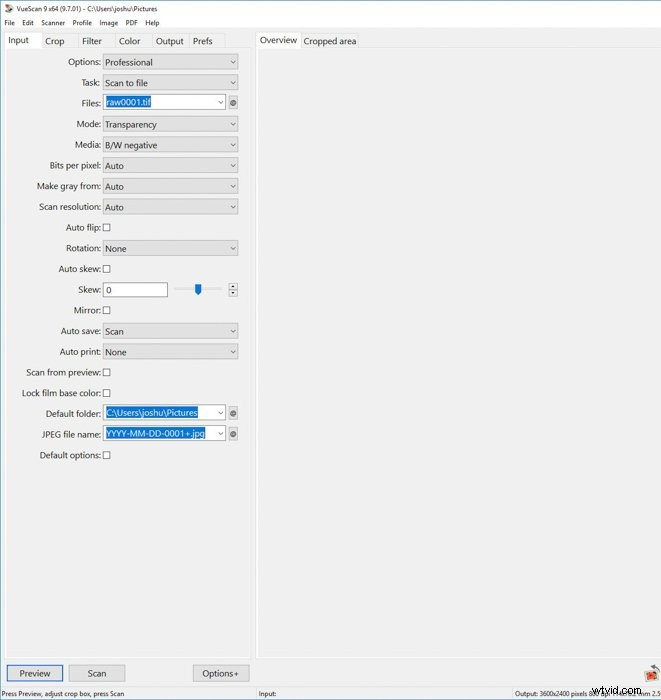Decrease Skew with the down stepper arrow
Image resolution: width=661 pixels, height=700 pixels.
[x=233, y=293]
